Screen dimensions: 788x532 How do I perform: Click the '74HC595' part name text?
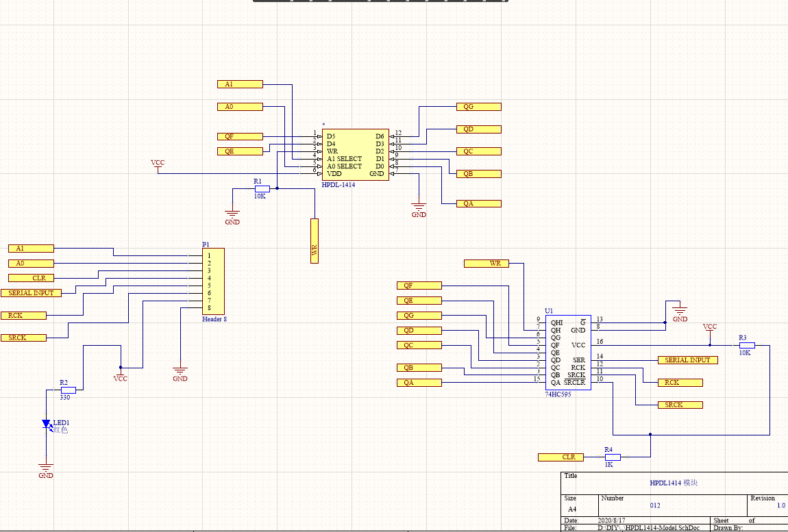click(558, 394)
